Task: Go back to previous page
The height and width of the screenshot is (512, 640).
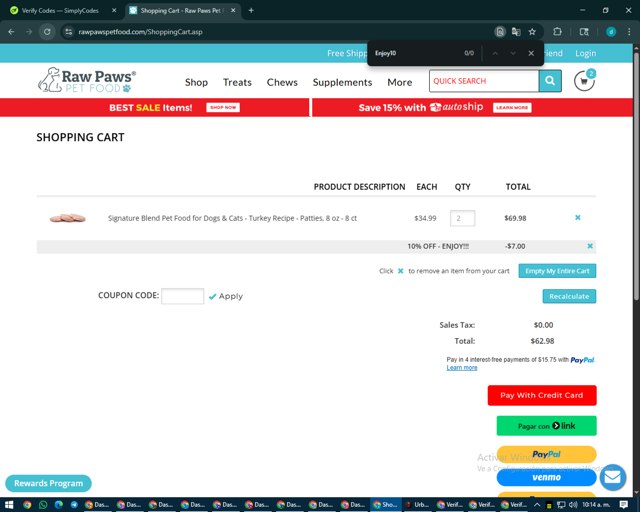Action: [11, 32]
